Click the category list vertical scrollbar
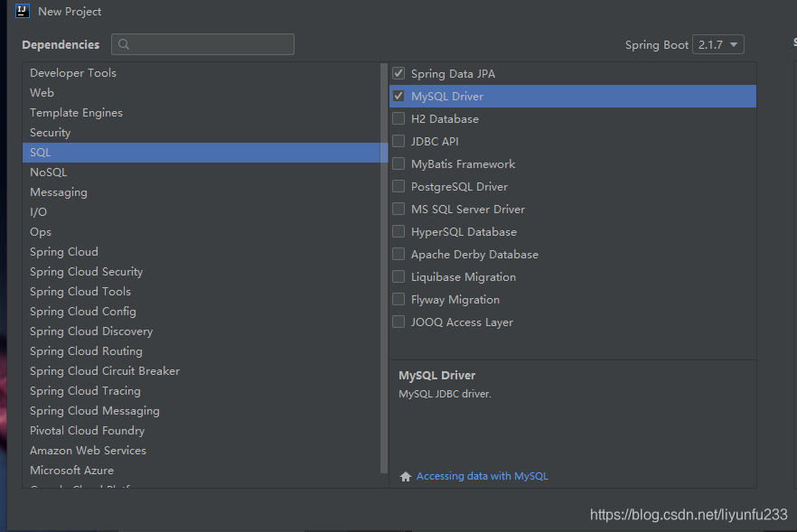The image size is (797, 532). pyautogui.click(x=384, y=268)
